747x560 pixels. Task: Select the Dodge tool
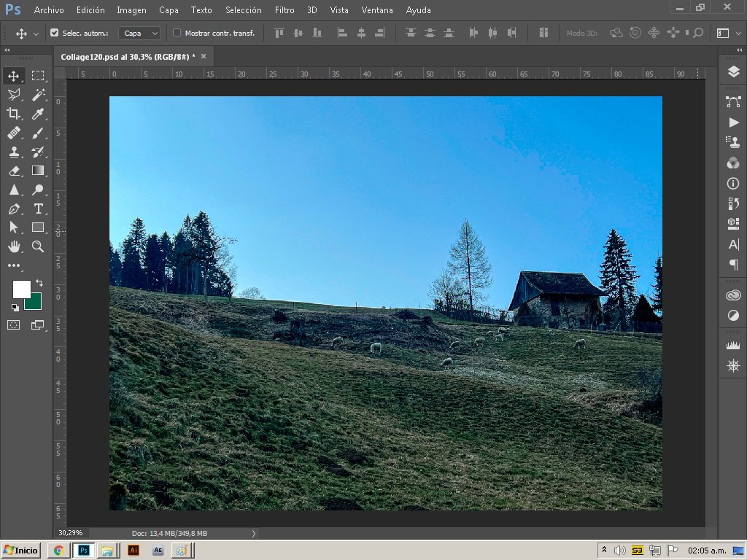coord(38,190)
